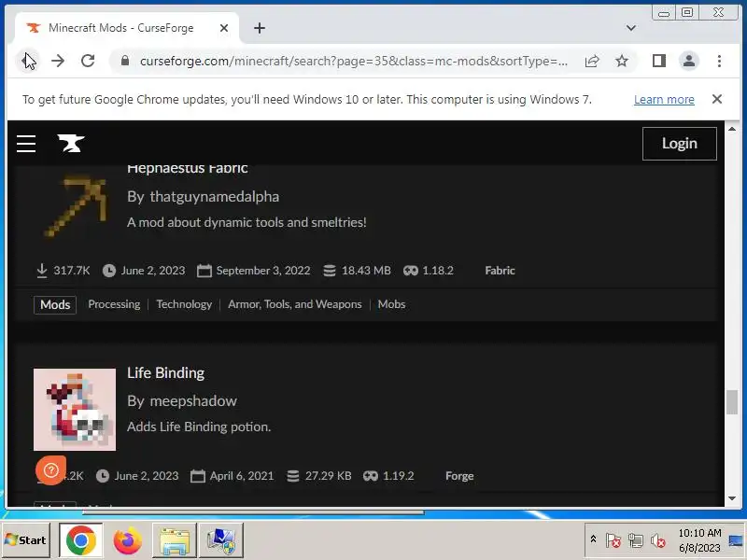Toggle the Chrome side panel icon
The height and width of the screenshot is (560, 747).
point(659,61)
